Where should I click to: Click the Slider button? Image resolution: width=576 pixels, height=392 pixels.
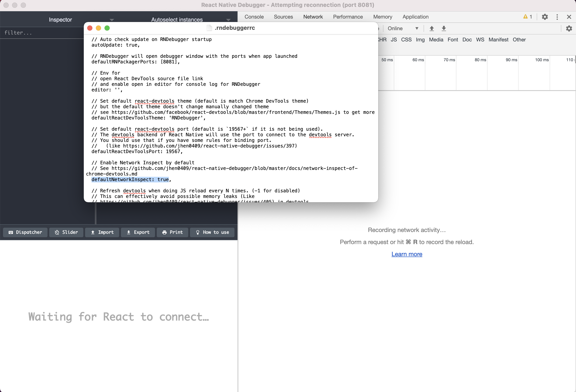point(66,232)
